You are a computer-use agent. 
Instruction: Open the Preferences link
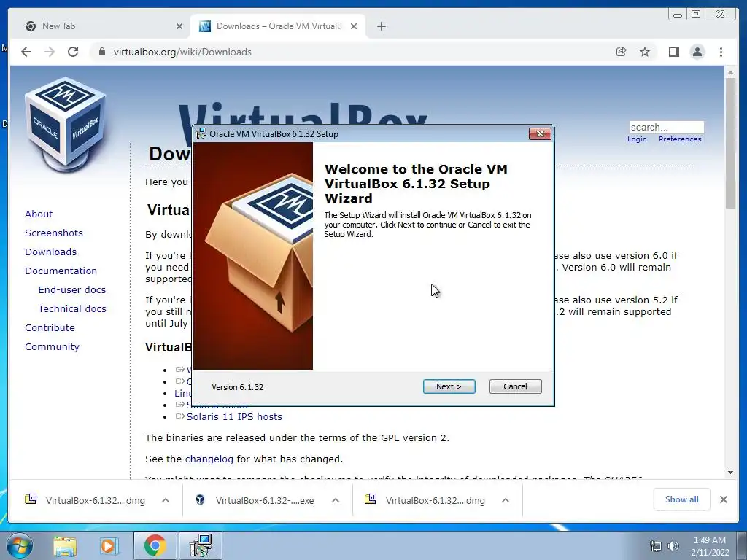pos(680,139)
